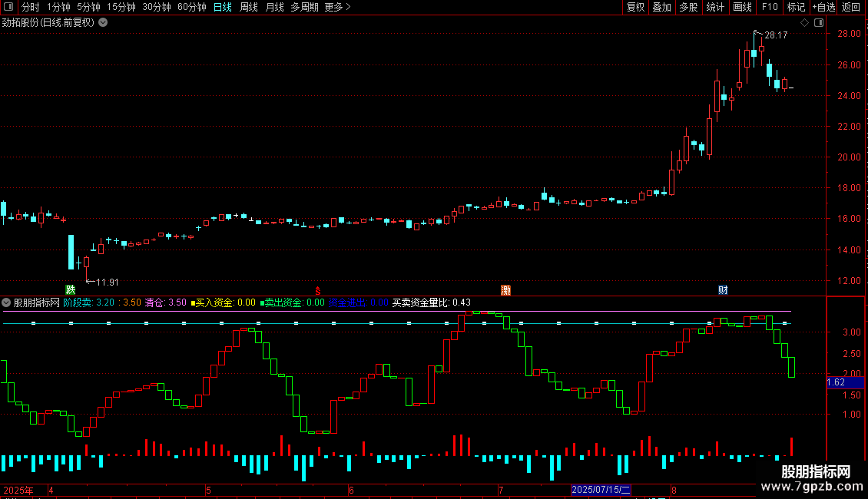Click the red S marker on time axis
868x499 pixels.
click(x=318, y=291)
